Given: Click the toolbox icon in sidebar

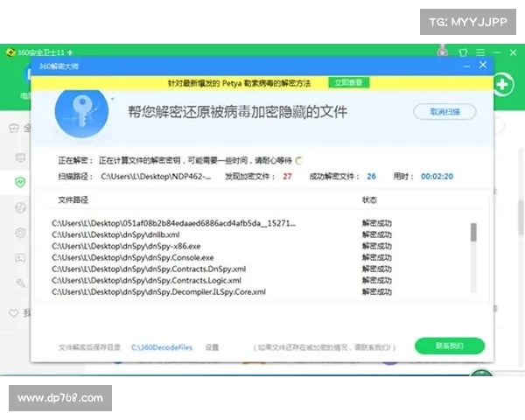Looking at the screenshot, I should 14,128.
